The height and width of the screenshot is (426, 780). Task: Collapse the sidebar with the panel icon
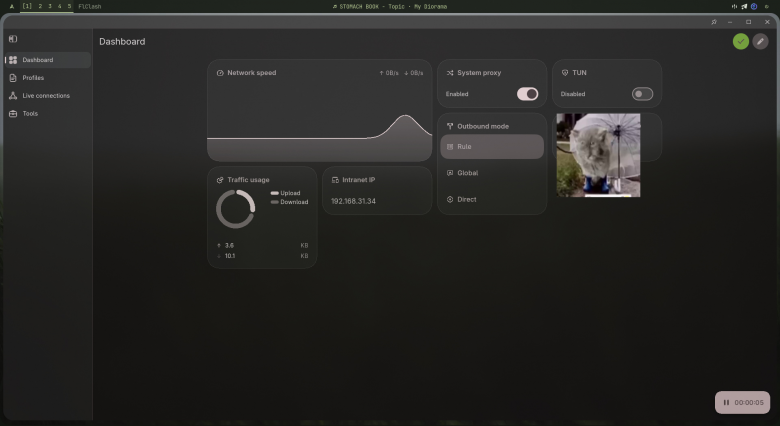click(13, 39)
